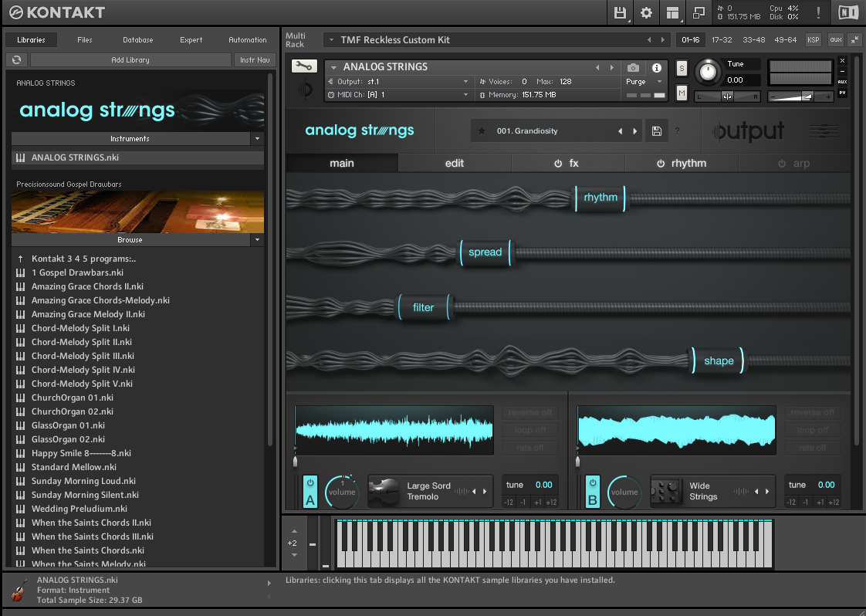Select next source for layer A
This screenshot has height=616, width=866.
pos(485,491)
